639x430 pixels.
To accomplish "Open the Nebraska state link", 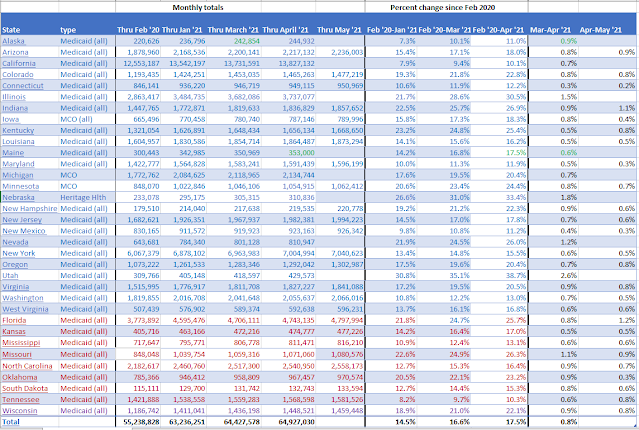I will point(18,197).
